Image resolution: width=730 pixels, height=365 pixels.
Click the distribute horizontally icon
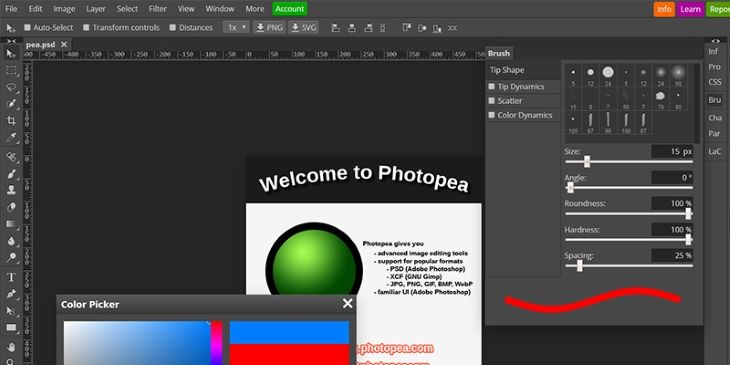[x=383, y=28]
